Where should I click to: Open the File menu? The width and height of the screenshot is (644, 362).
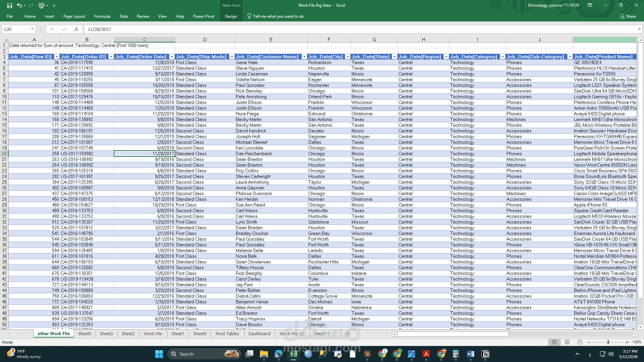pos(10,16)
